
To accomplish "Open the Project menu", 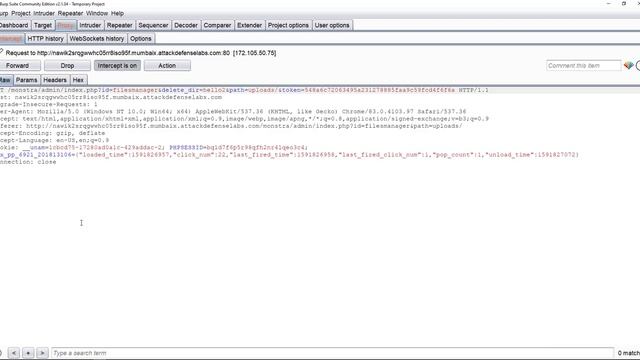I will coord(21,13).
